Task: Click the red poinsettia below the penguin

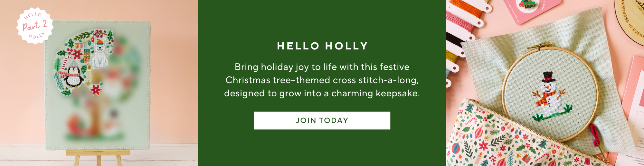Action: [96, 89]
